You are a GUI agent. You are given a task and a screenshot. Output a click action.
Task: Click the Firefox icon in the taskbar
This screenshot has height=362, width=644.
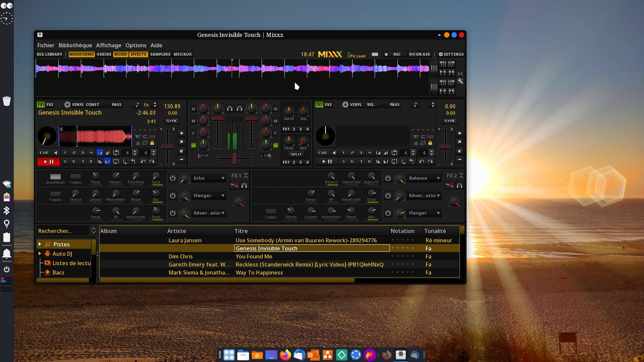[x=285, y=355]
